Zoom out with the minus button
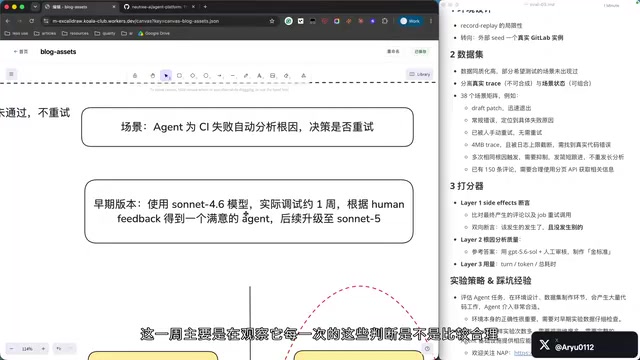 coord(11,349)
